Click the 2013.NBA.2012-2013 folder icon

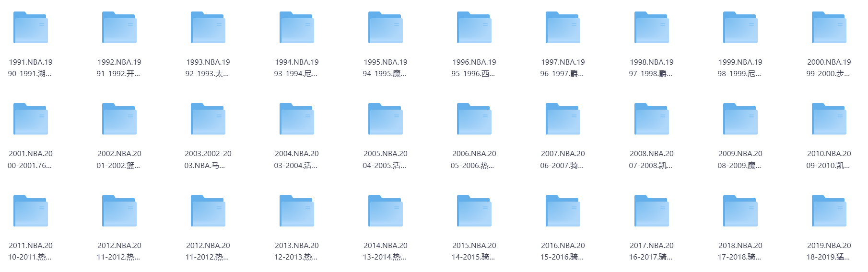pos(297,211)
